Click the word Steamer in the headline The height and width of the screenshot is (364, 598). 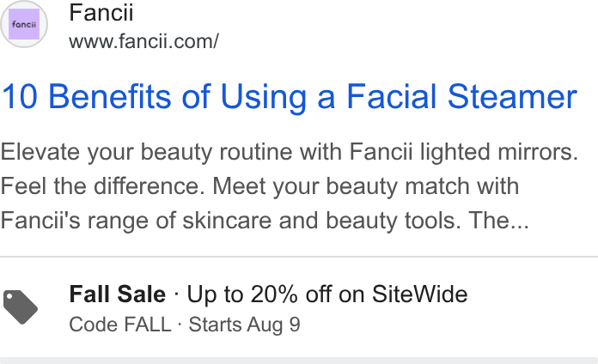[x=512, y=96]
